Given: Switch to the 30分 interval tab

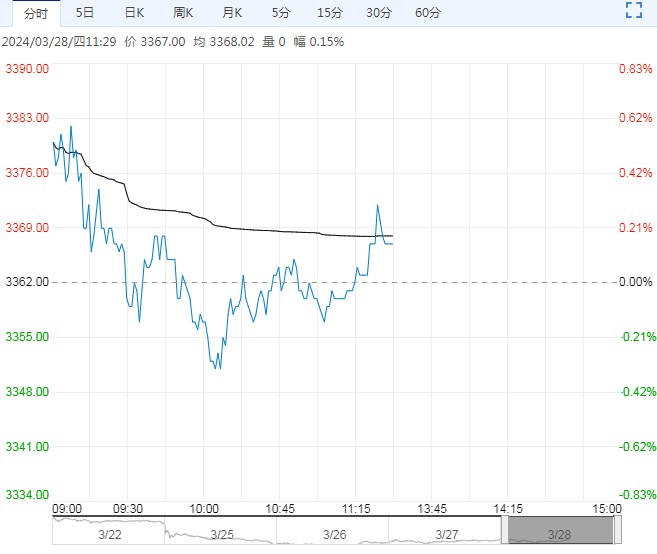Looking at the screenshot, I should tap(378, 13).
